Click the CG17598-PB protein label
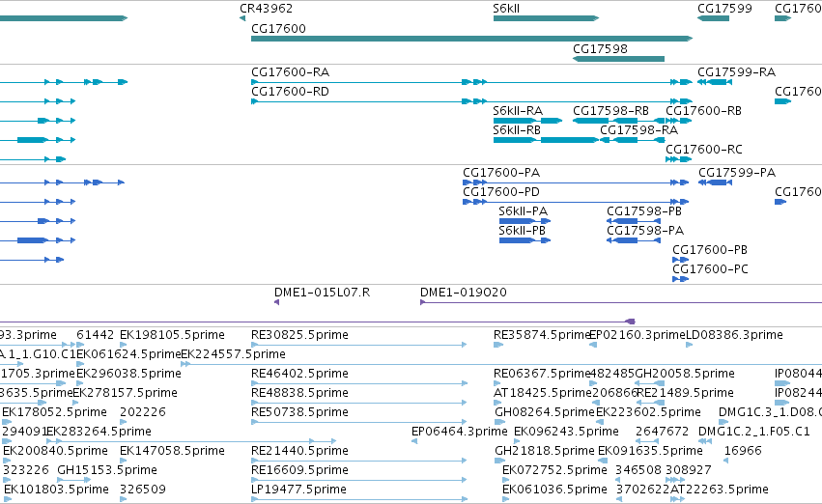Viewport: 822px width, 504px height. point(643,211)
